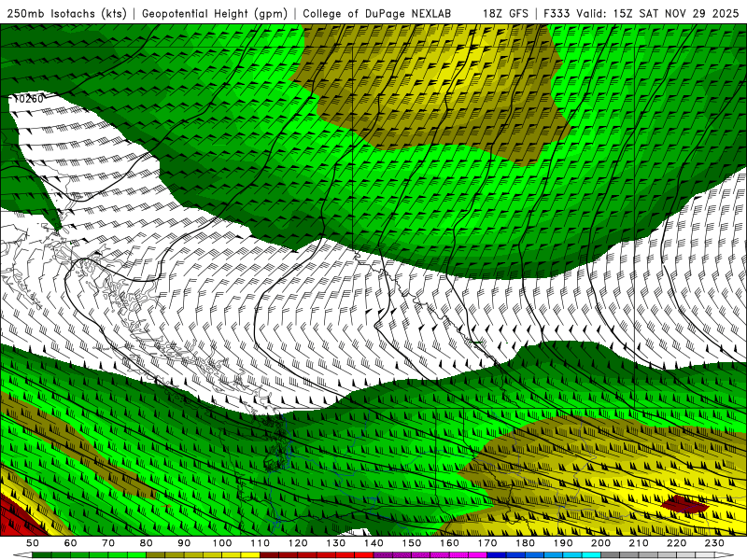Select bright red swatch just before 140
747x560 pixels.
[364, 555]
